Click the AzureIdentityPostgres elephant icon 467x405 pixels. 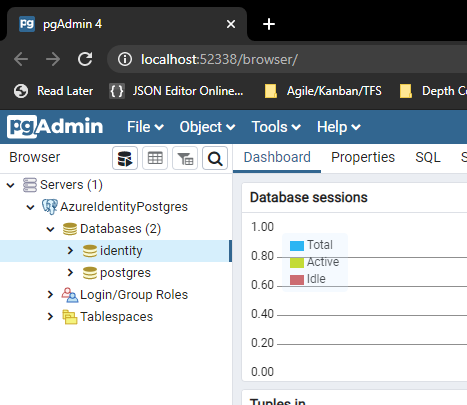coord(50,207)
